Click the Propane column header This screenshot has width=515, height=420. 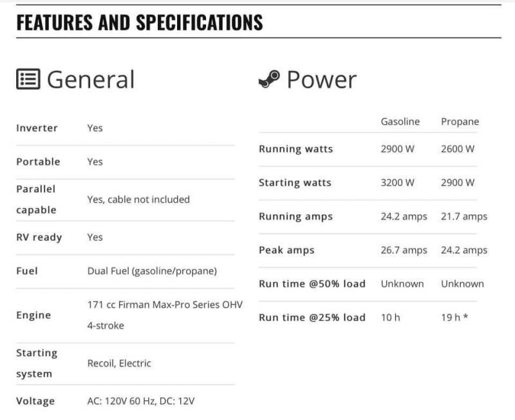460,122
